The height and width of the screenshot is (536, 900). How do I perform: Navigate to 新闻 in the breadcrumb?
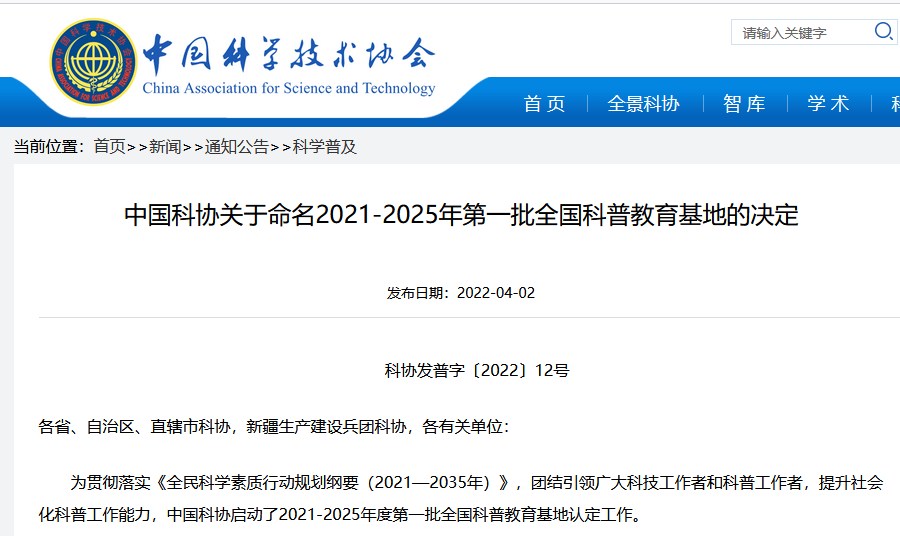click(165, 147)
